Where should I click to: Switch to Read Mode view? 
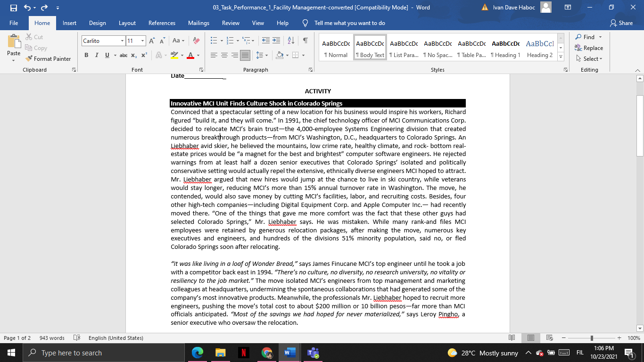[x=512, y=338]
